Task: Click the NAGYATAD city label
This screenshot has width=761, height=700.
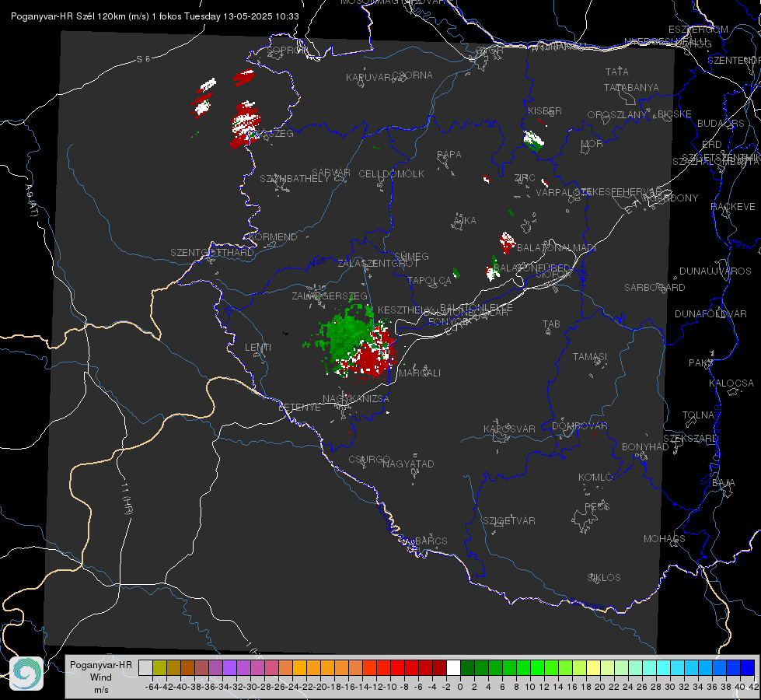Action: point(408,464)
